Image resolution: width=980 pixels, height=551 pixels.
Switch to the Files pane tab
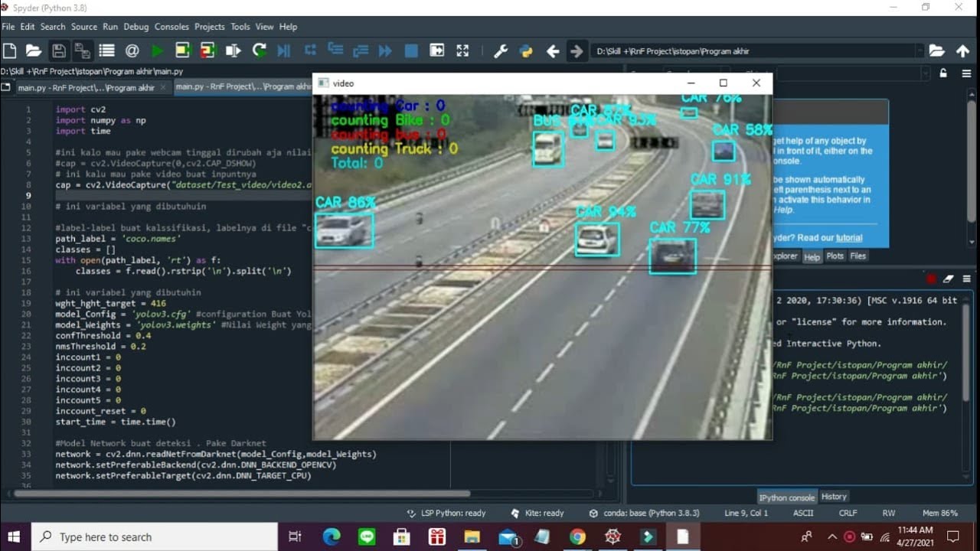(858, 256)
